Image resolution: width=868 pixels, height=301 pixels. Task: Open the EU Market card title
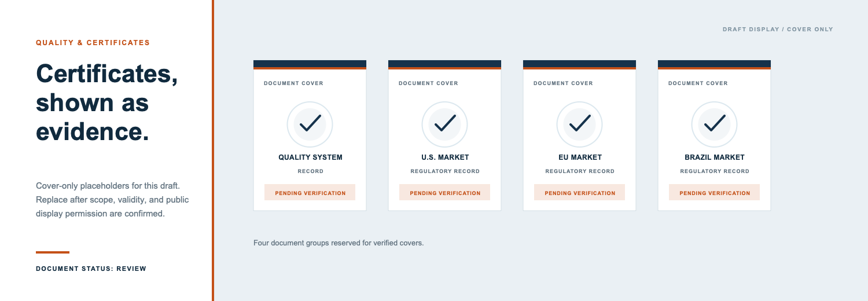click(x=580, y=157)
